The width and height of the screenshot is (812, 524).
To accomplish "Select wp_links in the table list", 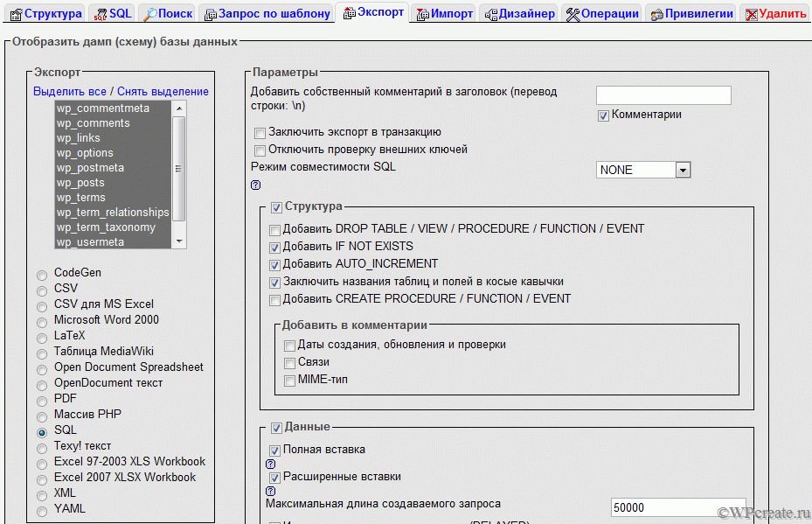I will tap(113, 138).
